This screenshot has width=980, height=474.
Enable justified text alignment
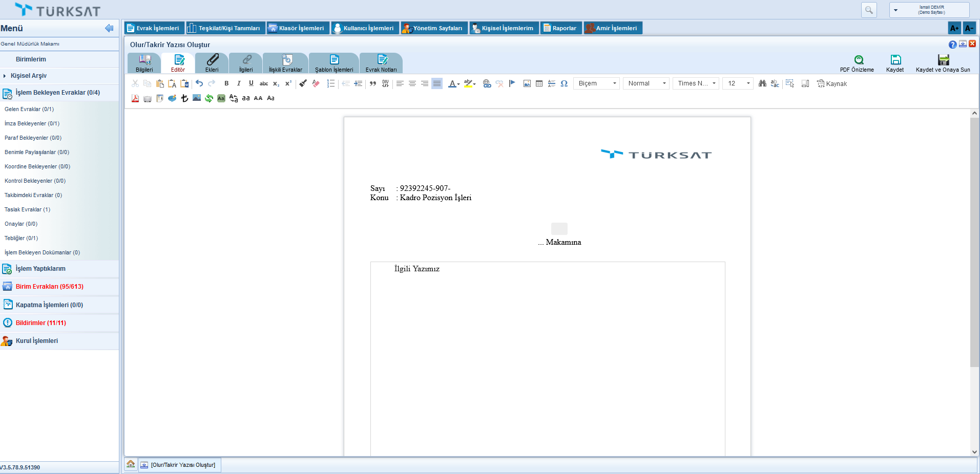click(437, 83)
